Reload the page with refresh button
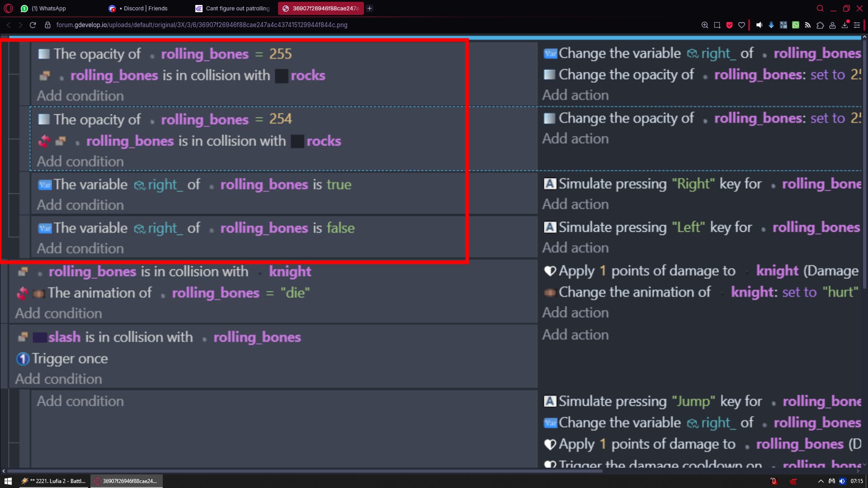 pyautogui.click(x=33, y=25)
